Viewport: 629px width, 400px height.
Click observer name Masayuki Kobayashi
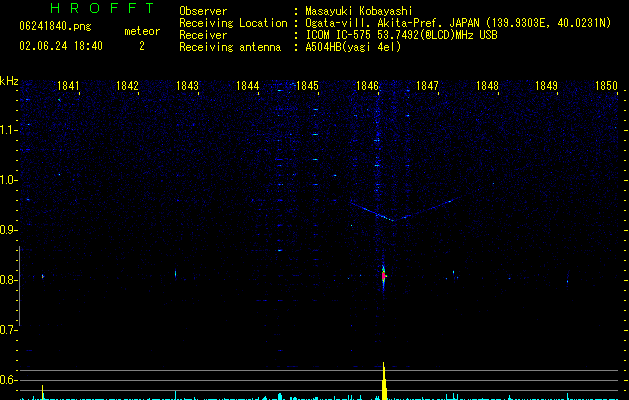tap(359, 11)
